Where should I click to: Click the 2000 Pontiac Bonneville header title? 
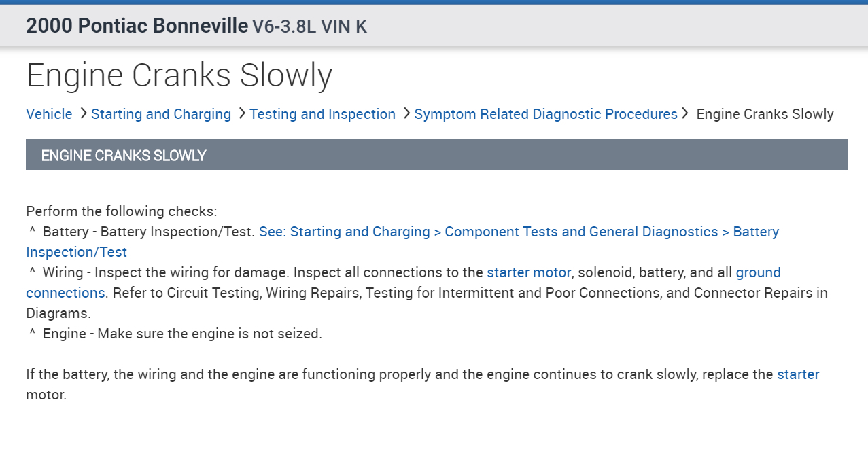pyautogui.click(x=137, y=26)
